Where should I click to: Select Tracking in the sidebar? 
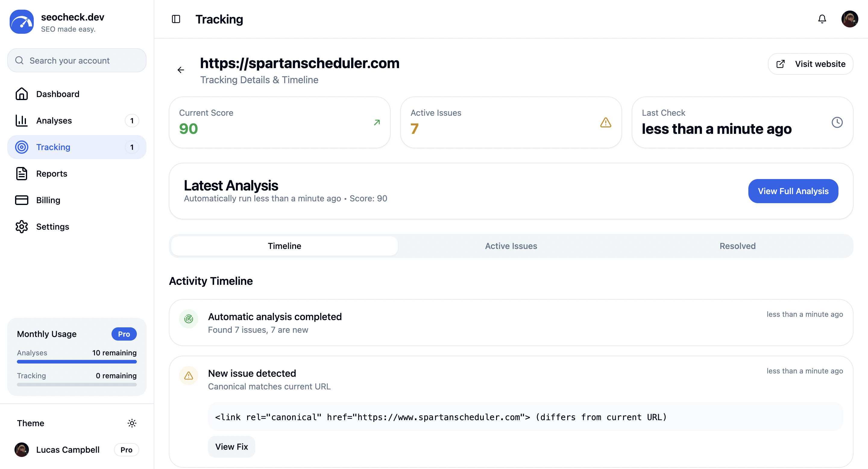pos(77,147)
